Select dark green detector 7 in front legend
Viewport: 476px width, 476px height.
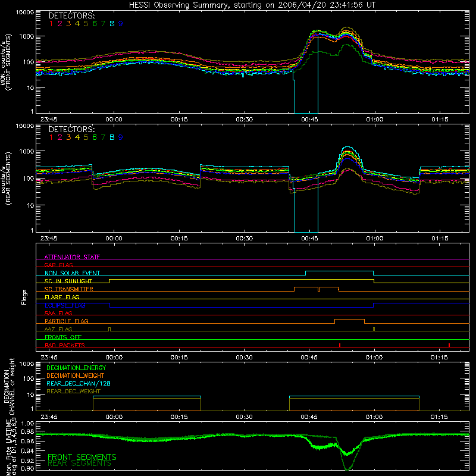(103, 24)
